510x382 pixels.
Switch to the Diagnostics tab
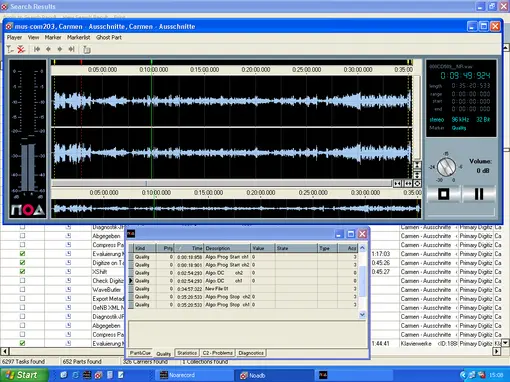[x=251, y=353]
